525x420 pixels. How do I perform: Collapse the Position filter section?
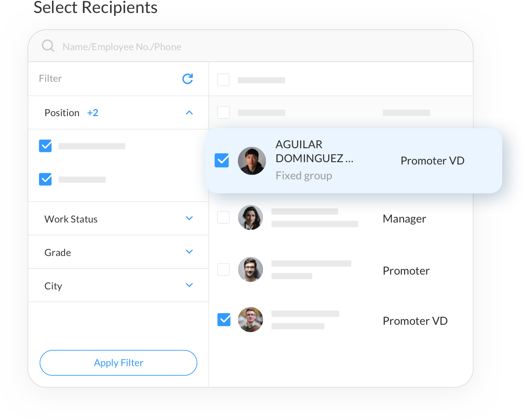(189, 112)
